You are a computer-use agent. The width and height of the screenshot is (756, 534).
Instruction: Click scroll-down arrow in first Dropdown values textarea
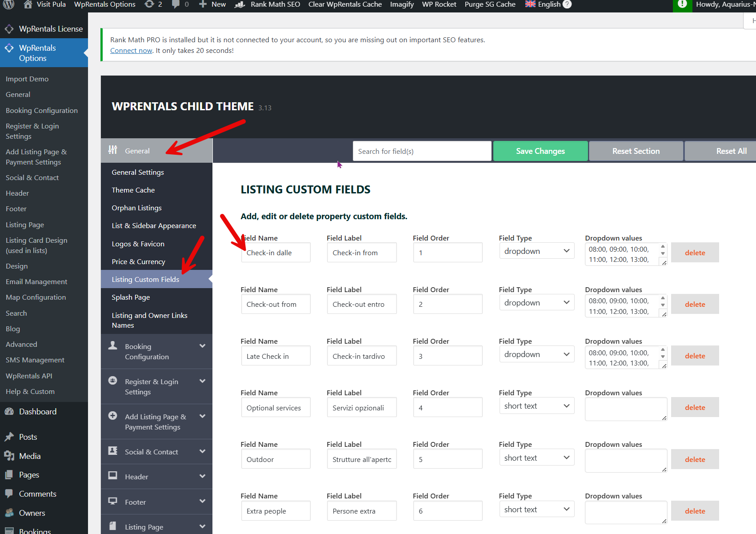[x=663, y=253]
